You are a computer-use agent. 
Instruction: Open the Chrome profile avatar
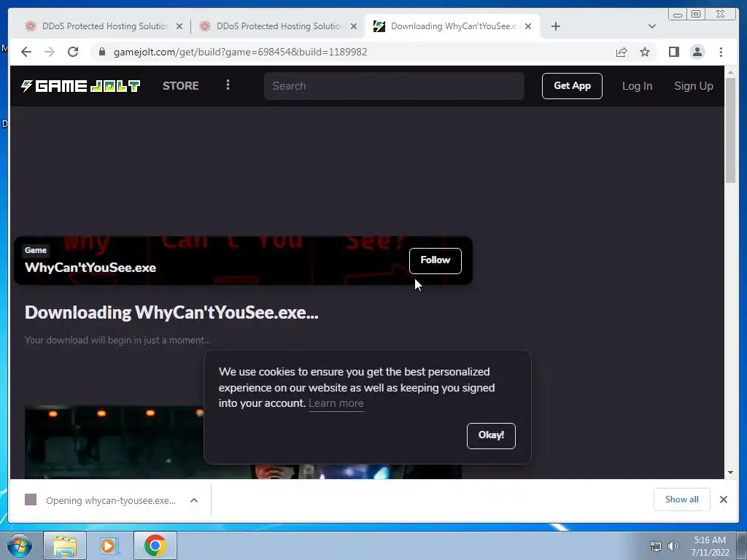[697, 52]
